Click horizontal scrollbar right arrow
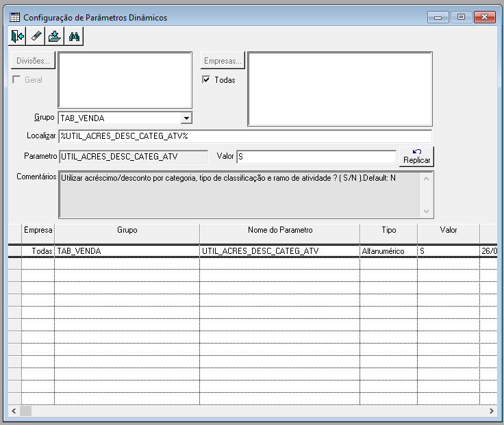 point(492,411)
